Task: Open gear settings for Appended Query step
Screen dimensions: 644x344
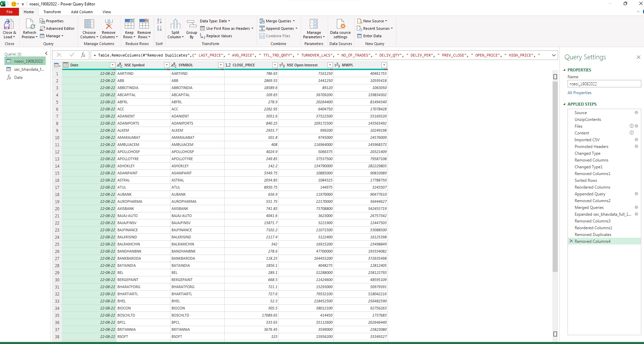Action: click(636, 194)
